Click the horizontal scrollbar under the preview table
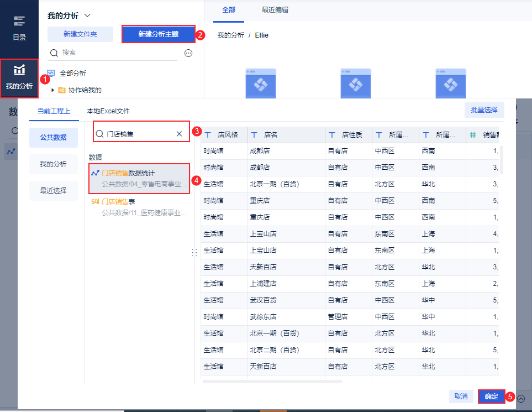This screenshot has height=412, width=532. (272, 382)
